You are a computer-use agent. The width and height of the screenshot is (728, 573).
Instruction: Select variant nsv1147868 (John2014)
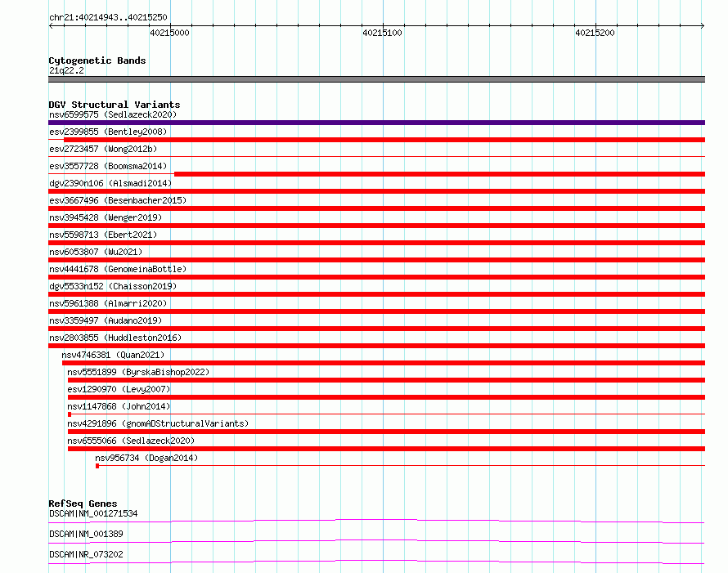point(119,406)
